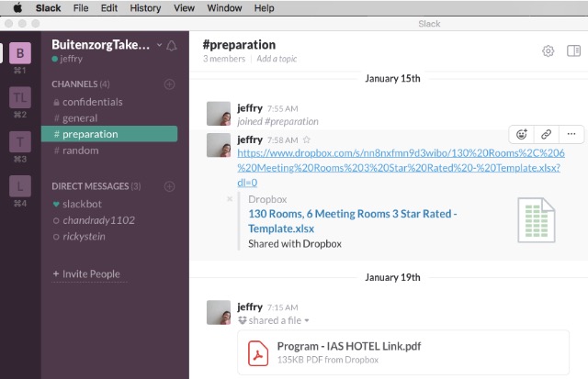
Task: Open the Channels list header
Action: pyautogui.click(x=81, y=84)
